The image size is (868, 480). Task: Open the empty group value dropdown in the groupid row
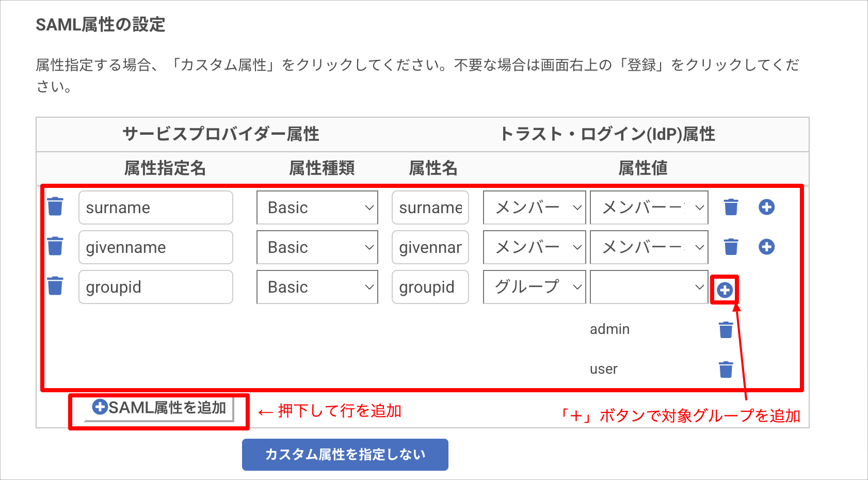point(649,287)
